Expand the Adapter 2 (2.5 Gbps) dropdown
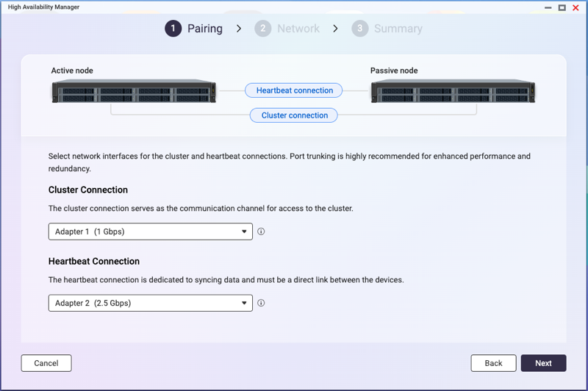 click(150, 303)
